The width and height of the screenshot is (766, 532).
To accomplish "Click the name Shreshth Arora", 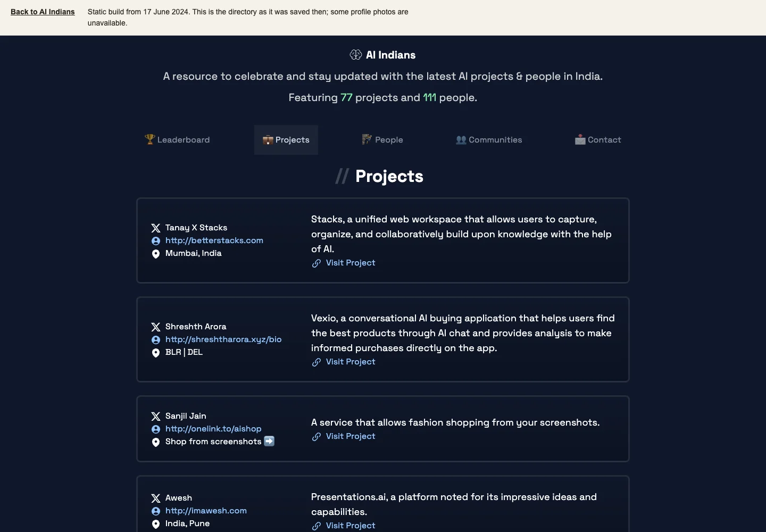I will 196,327.
